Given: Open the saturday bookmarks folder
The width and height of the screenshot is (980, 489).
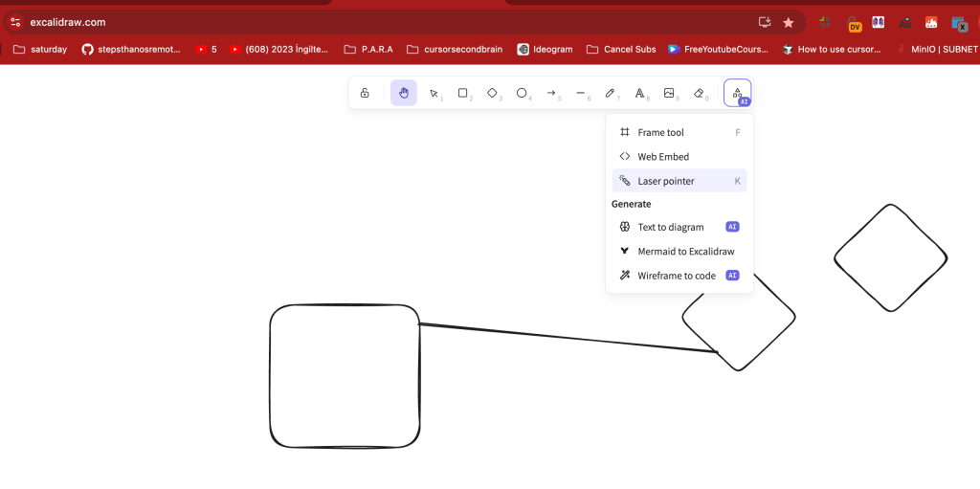Looking at the screenshot, I should 40,50.
